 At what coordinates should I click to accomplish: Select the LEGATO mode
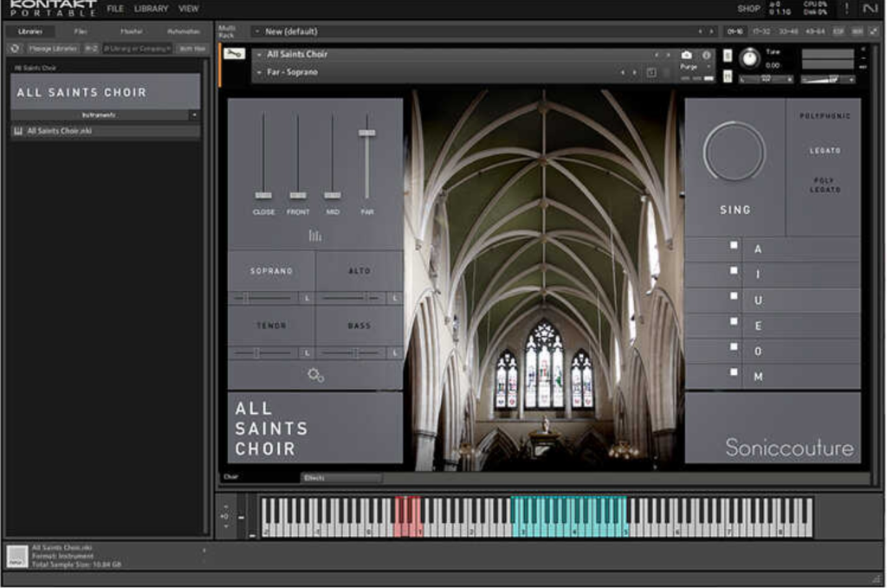825,151
